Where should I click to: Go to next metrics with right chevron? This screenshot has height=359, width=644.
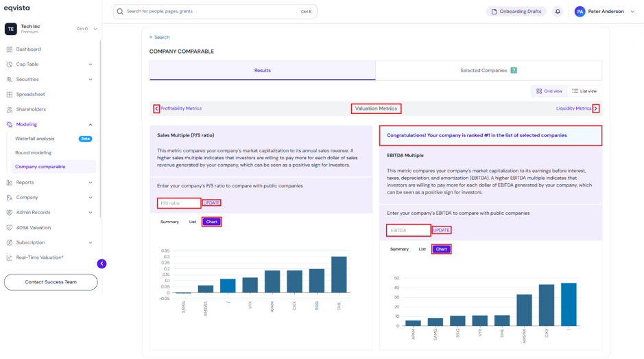(596, 108)
